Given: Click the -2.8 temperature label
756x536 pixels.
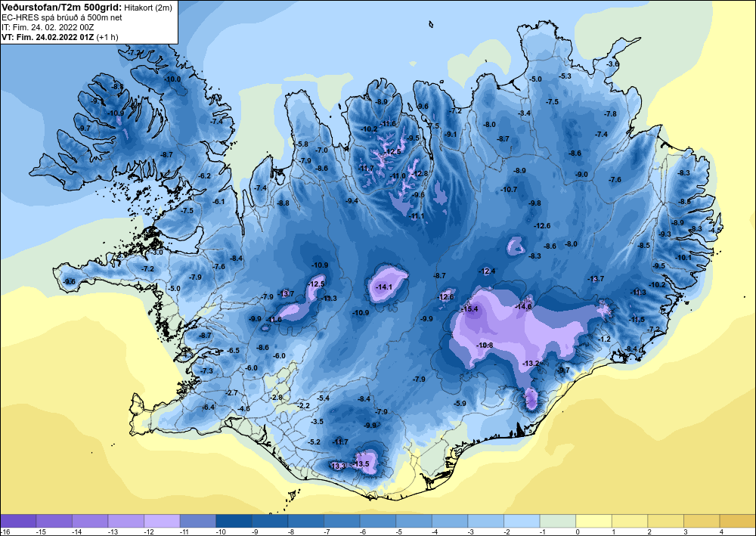Looking at the screenshot, I should (x=276, y=397).
